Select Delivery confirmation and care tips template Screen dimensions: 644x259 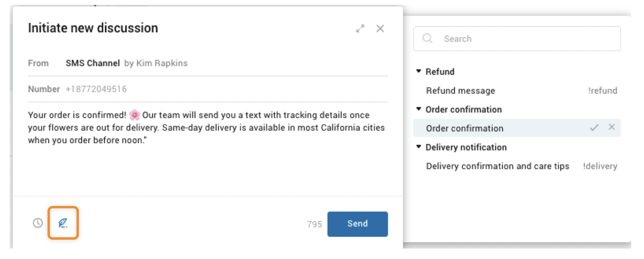[x=497, y=166]
